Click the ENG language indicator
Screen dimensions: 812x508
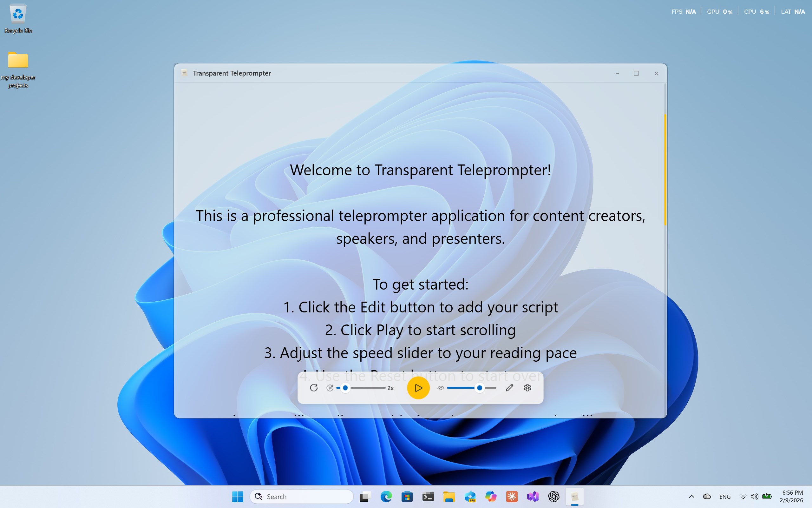click(x=725, y=497)
